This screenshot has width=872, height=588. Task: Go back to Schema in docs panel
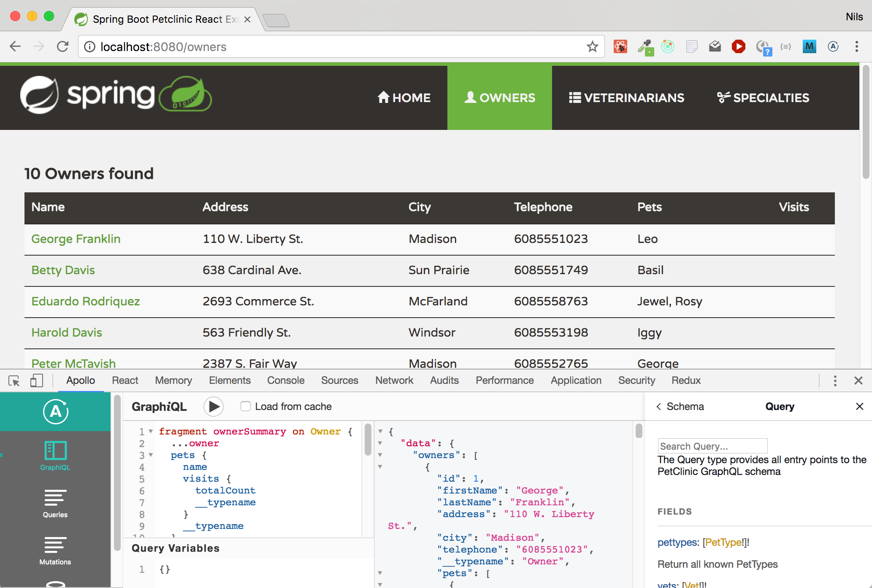pyautogui.click(x=680, y=407)
